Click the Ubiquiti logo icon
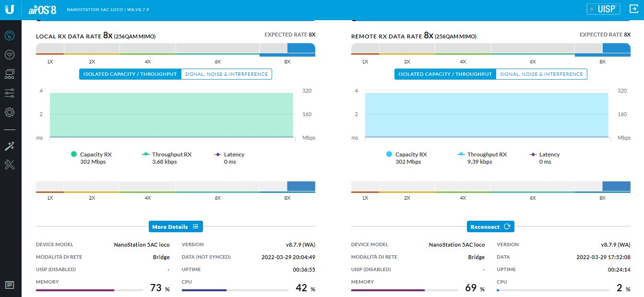The width and height of the screenshot is (644, 297). [x=10, y=10]
